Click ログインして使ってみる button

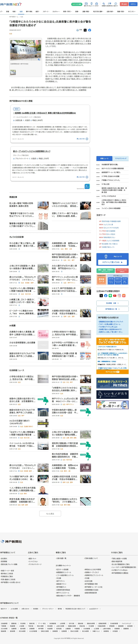coord(112,262)
